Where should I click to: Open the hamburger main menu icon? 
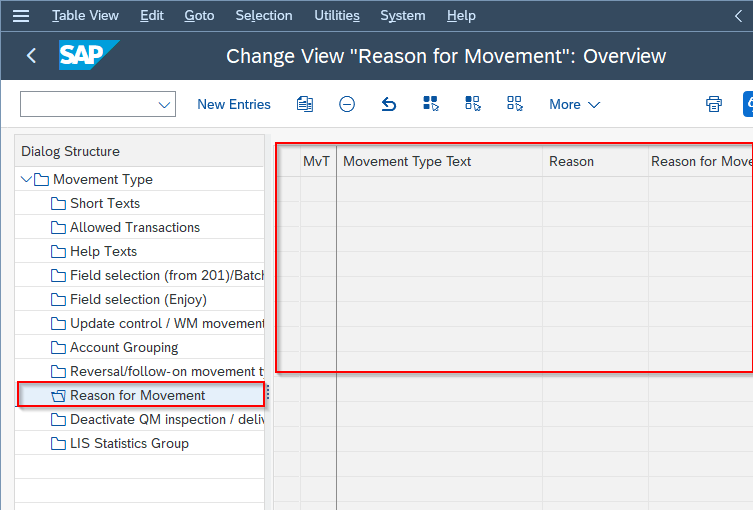tap(21, 16)
